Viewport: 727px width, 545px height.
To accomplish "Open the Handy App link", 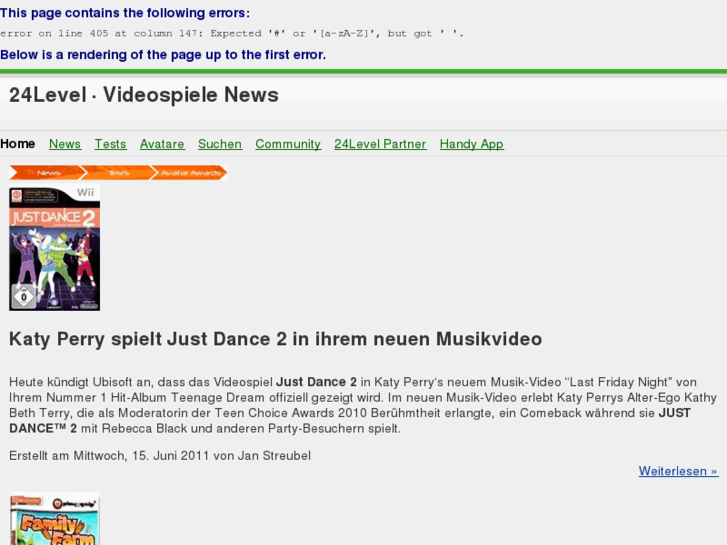I will (x=472, y=144).
